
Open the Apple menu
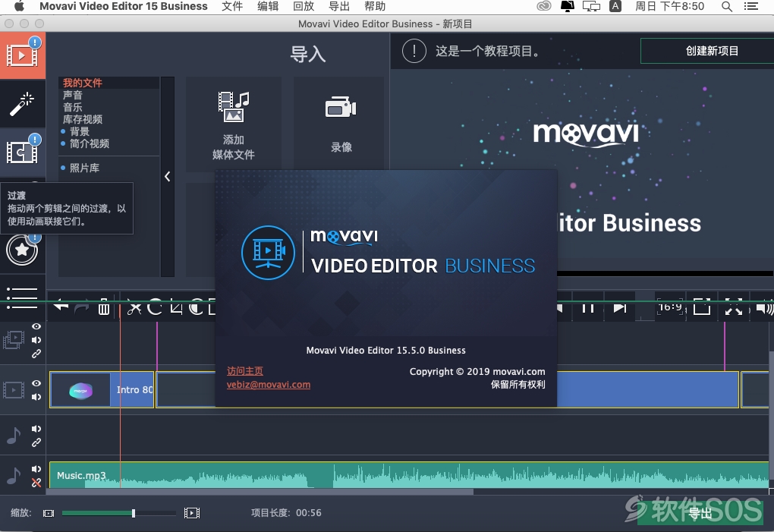19,6
